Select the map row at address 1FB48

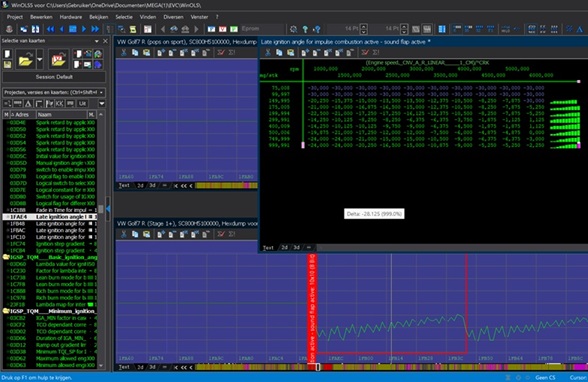[x=50, y=224]
